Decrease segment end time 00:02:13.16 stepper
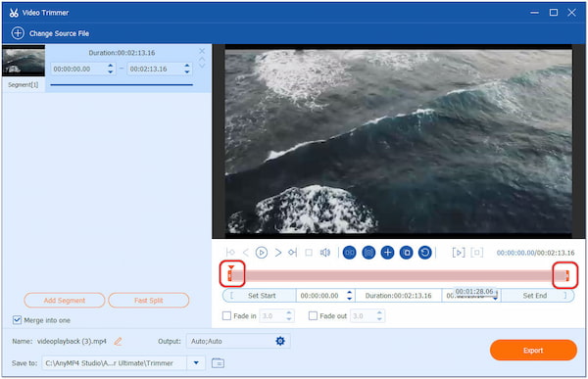 pyautogui.click(x=187, y=71)
